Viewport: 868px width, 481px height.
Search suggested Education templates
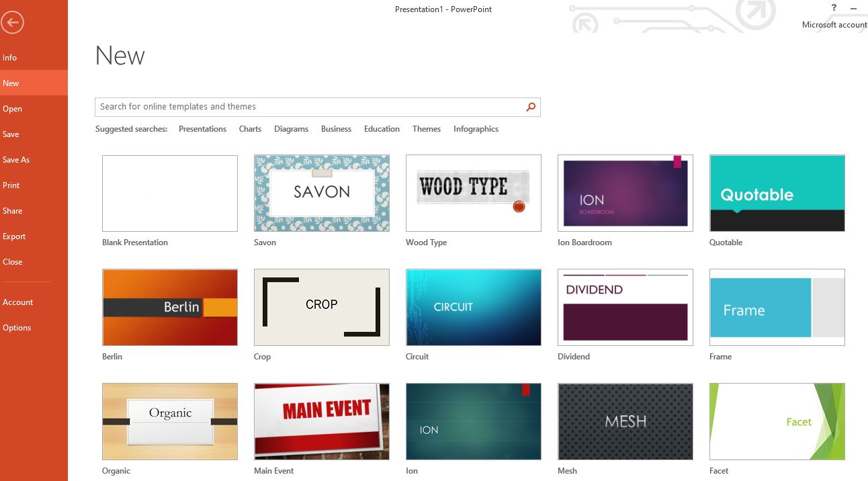(382, 129)
